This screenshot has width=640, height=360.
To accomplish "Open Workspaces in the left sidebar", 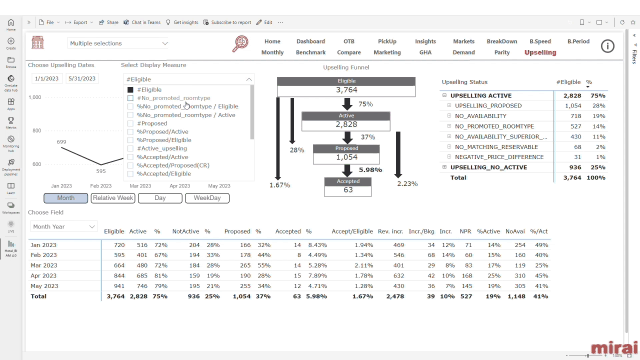I will [11, 207].
